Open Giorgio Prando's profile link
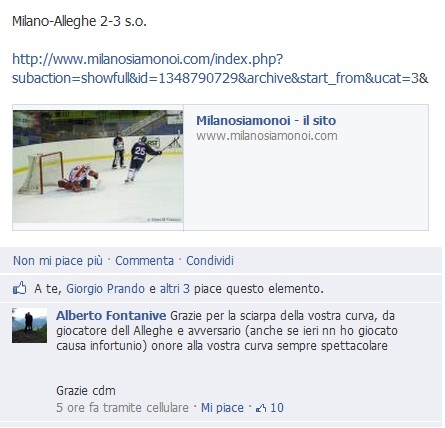The image size is (445, 428). [x=105, y=289]
